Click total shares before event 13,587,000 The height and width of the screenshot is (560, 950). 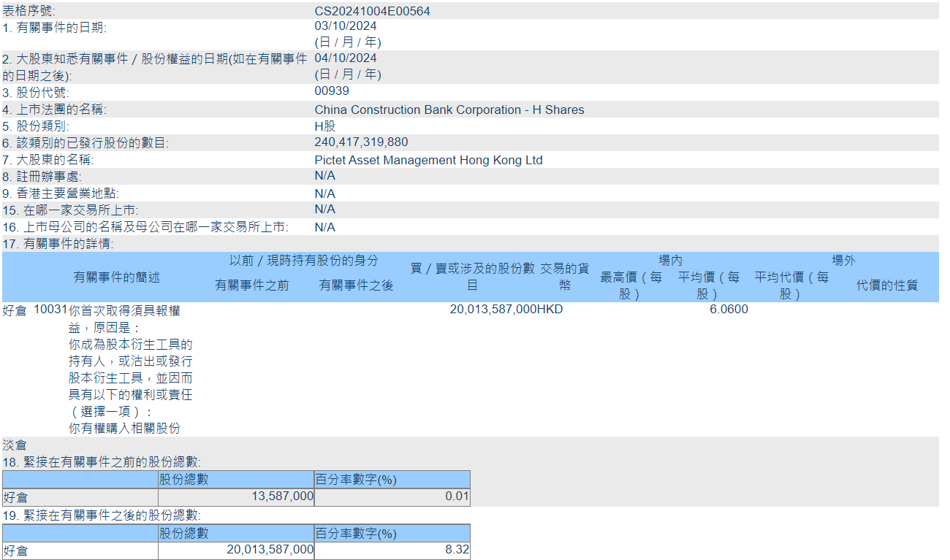click(x=282, y=496)
